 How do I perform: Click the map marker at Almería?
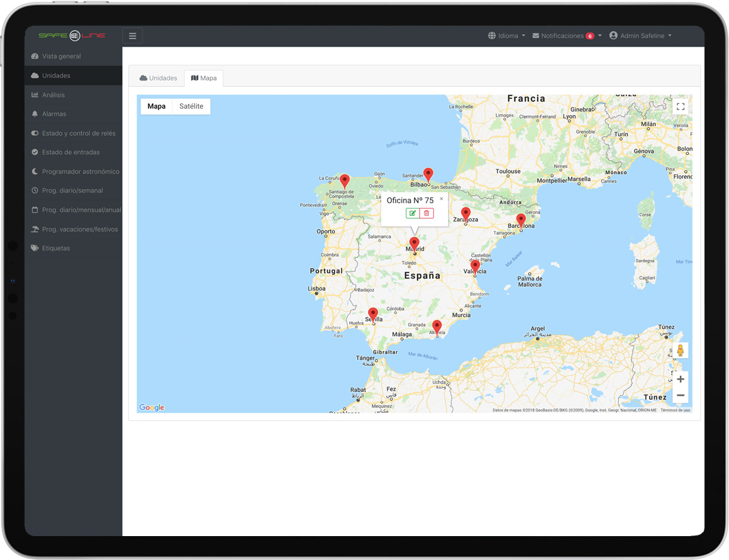(437, 327)
